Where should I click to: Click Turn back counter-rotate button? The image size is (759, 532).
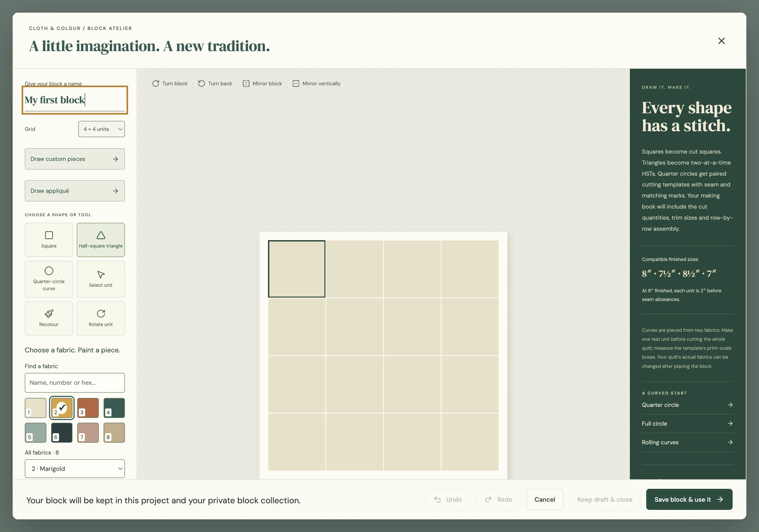pyautogui.click(x=215, y=83)
